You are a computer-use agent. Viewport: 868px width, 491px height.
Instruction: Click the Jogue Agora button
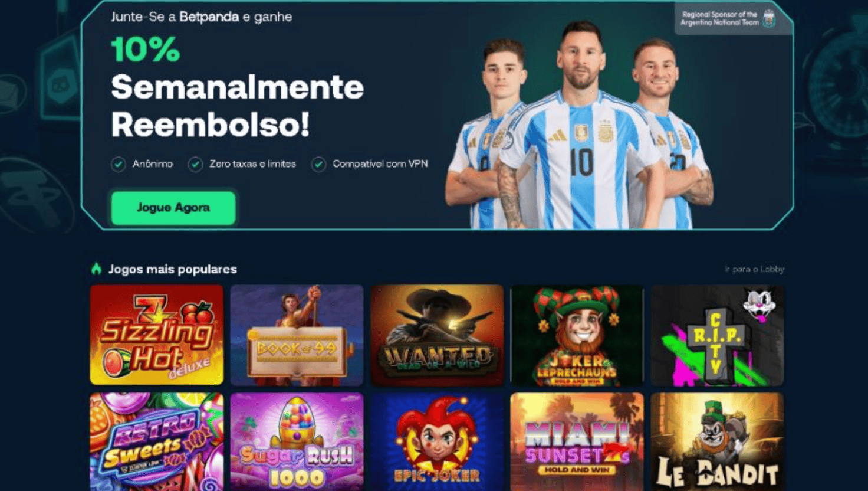[x=173, y=208]
